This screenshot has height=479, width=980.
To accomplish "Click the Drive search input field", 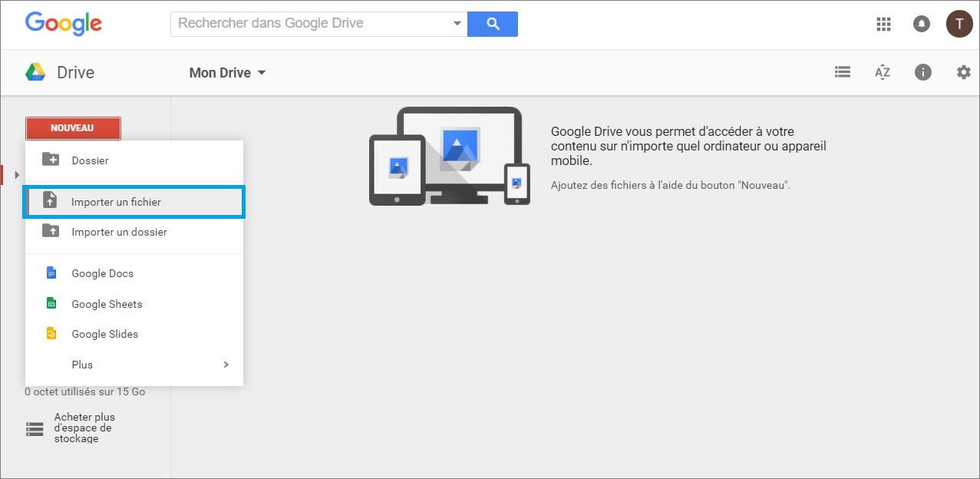I will [x=307, y=24].
